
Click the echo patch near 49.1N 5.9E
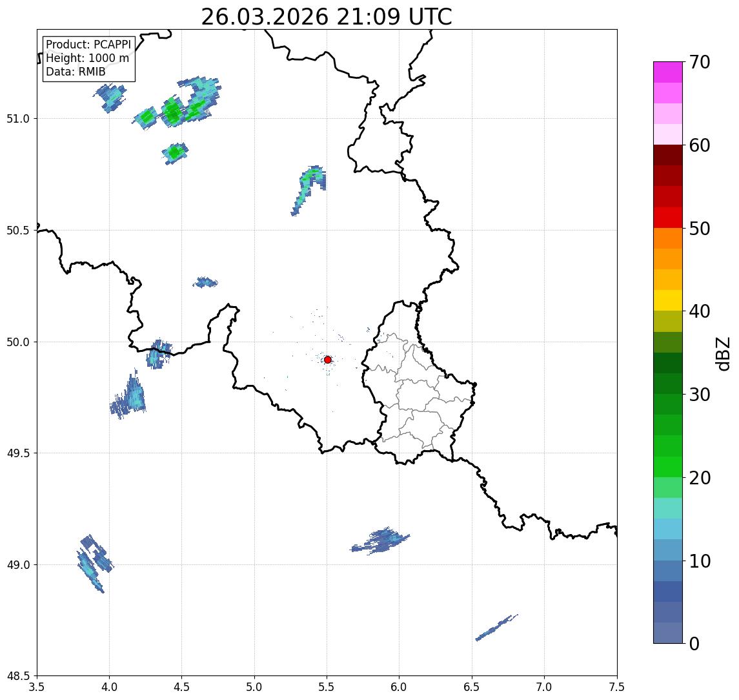pyautogui.click(x=381, y=540)
